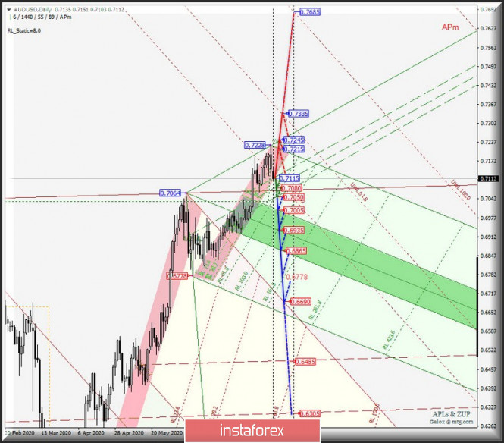Click the 0.6717 value on the price axis
Viewport: 504px width, 443px height.
click(x=489, y=294)
